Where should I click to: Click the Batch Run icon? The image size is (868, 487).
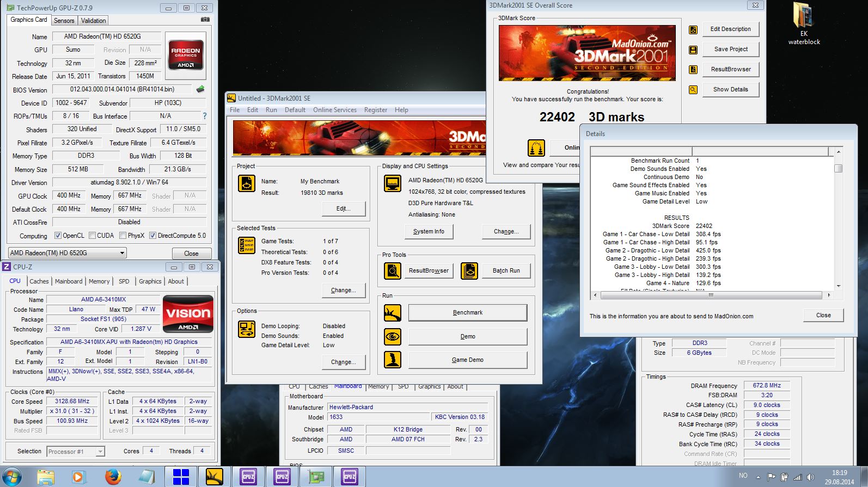(469, 270)
